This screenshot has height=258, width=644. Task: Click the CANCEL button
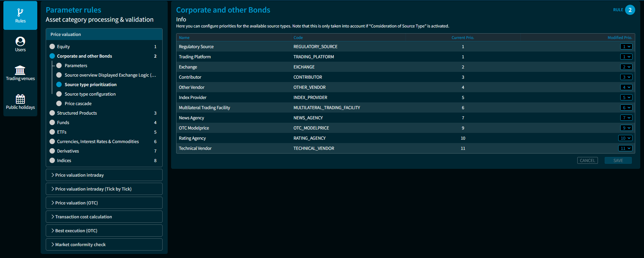587,160
